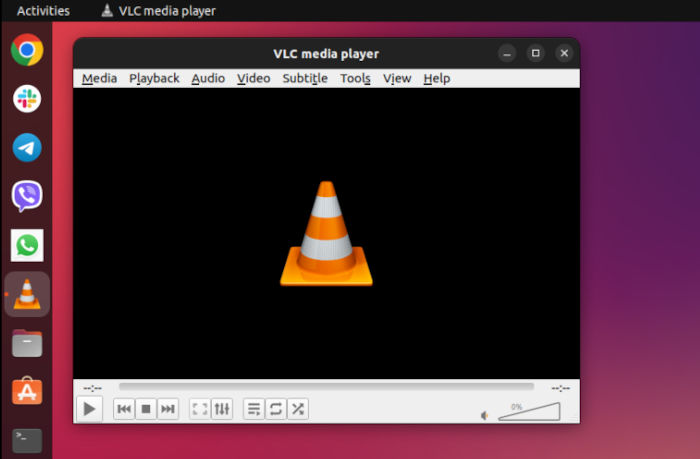The width and height of the screenshot is (700, 459).
Task: Open the Media menu
Action: [100, 79]
